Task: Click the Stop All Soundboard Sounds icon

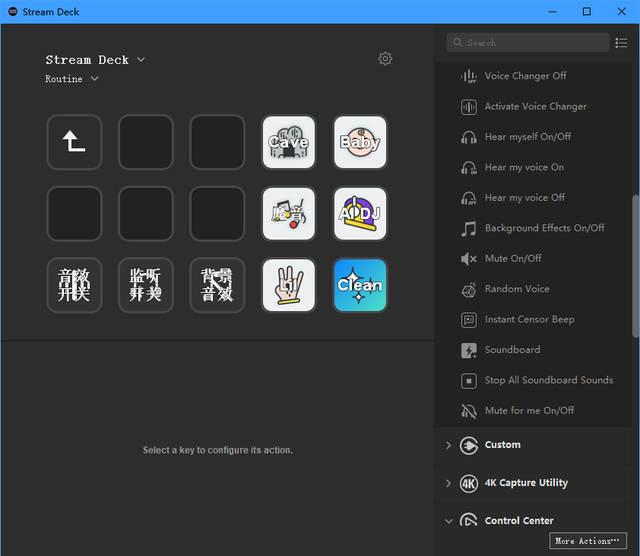Action: click(x=469, y=381)
